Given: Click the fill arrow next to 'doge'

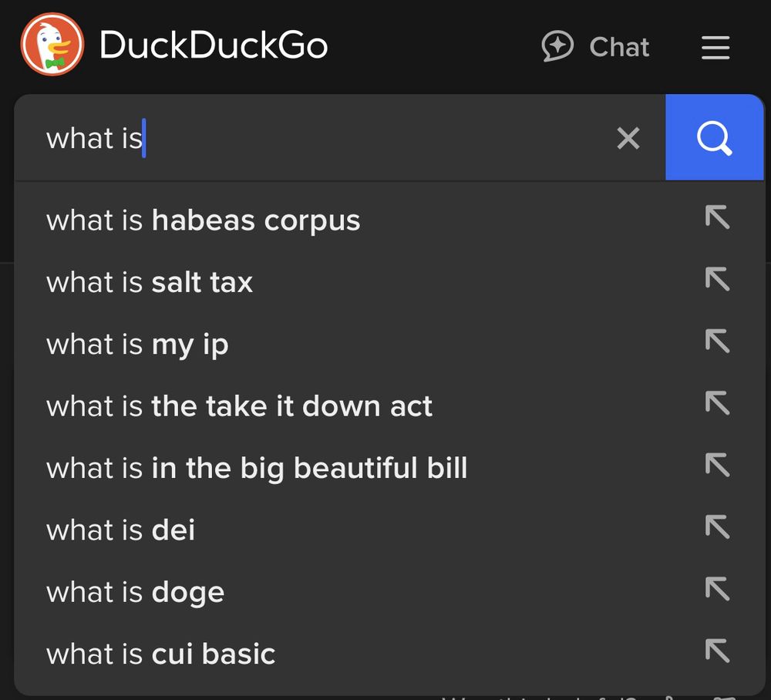Looking at the screenshot, I should click(717, 588).
